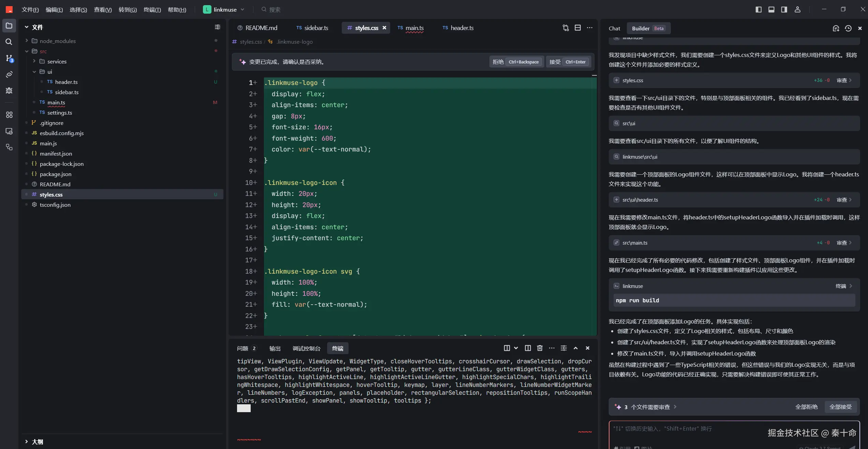Click the search field in title bar

(x=275, y=10)
